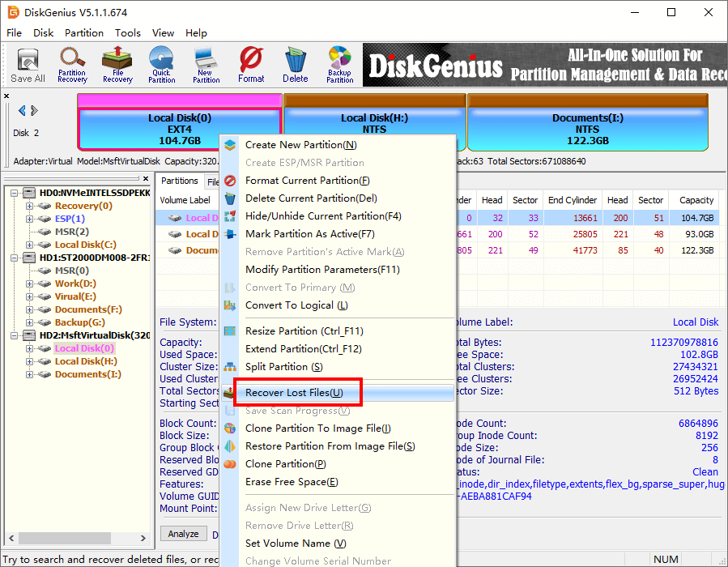Click the Save All toolbar icon
728x567 pixels.
click(x=28, y=65)
